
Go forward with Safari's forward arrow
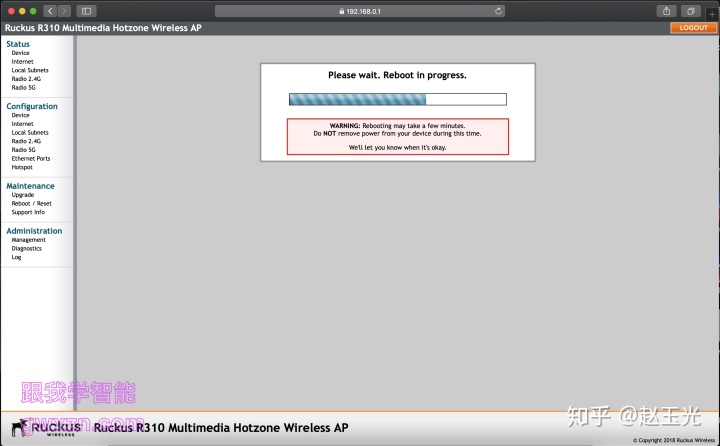[64, 11]
